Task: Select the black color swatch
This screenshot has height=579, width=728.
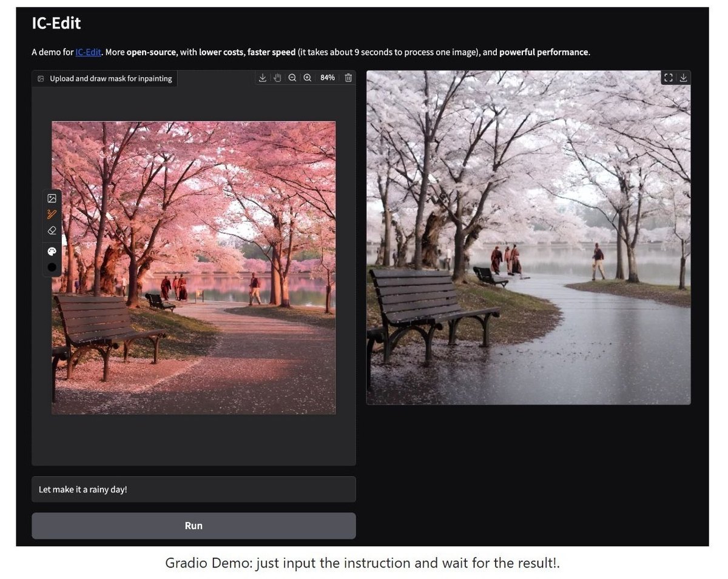Action: [52, 267]
